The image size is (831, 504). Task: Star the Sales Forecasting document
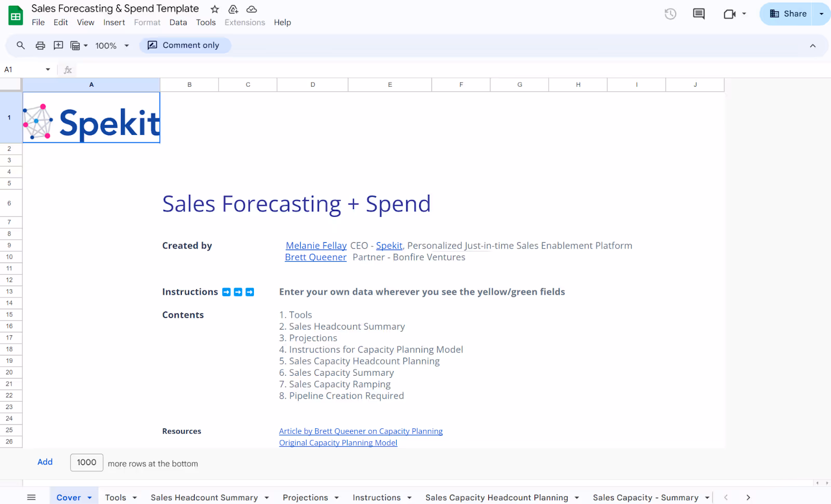[x=215, y=9]
